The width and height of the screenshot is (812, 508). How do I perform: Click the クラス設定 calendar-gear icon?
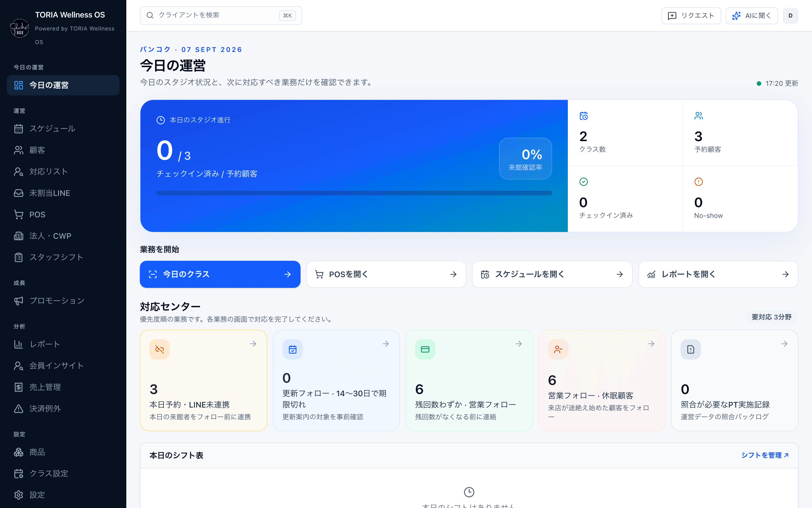(x=18, y=473)
